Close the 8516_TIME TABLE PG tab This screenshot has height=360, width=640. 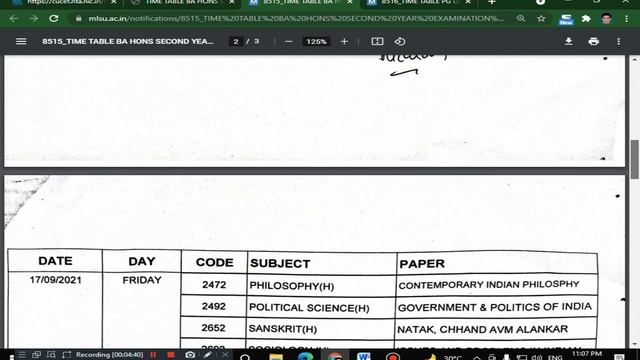point(468,2)
